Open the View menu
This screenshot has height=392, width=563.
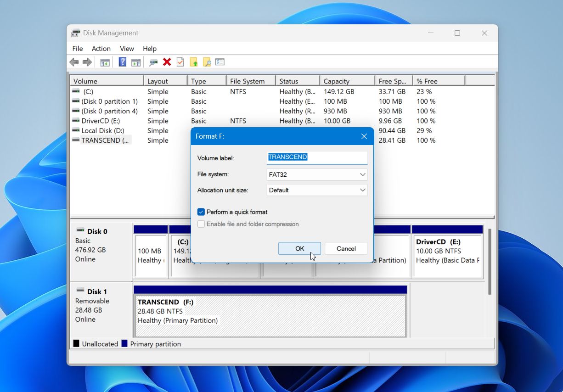coord(127,49)
